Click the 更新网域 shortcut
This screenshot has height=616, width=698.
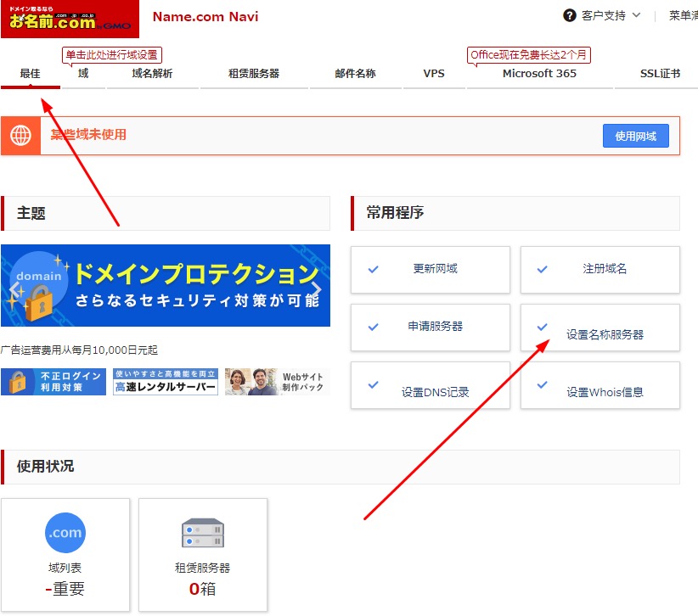click(x=431, y=269)
